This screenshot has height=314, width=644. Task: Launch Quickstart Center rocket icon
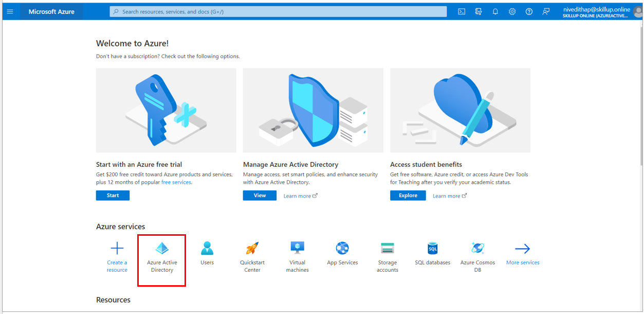252,249
